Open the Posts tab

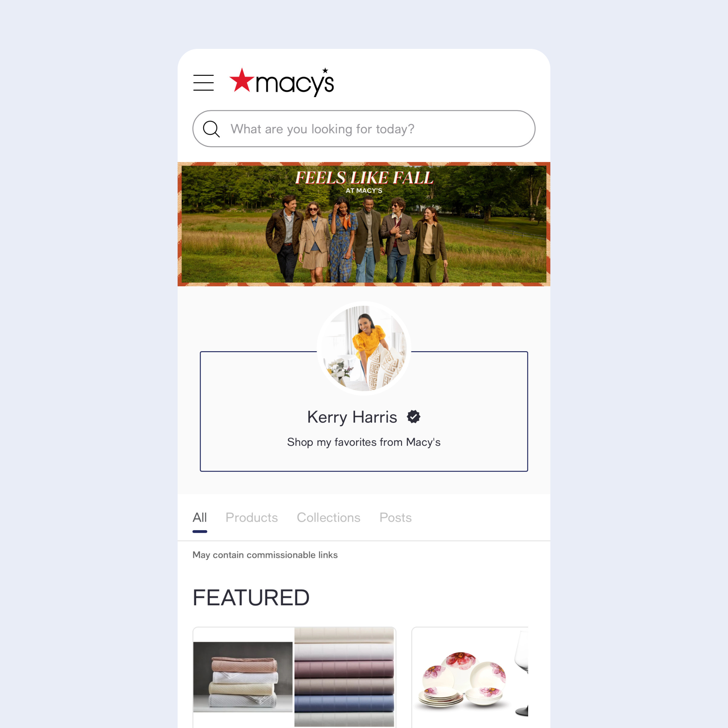point(395,517)
